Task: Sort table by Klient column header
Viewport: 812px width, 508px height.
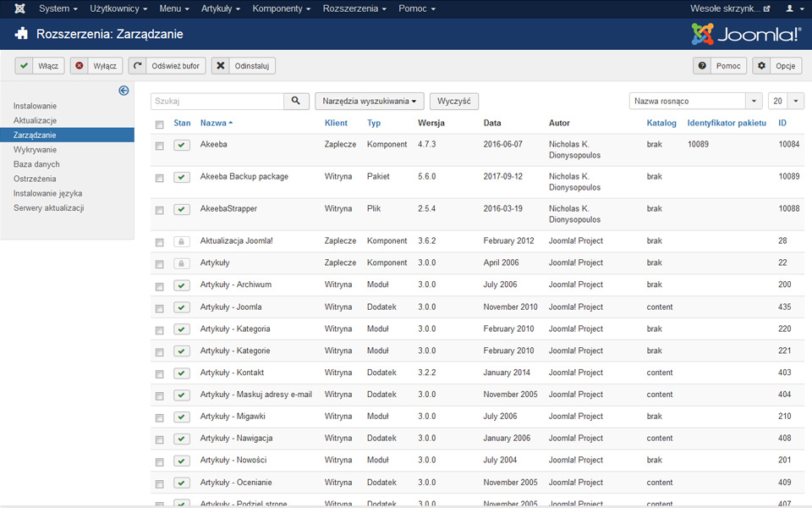Action: (x=336, y=123)
